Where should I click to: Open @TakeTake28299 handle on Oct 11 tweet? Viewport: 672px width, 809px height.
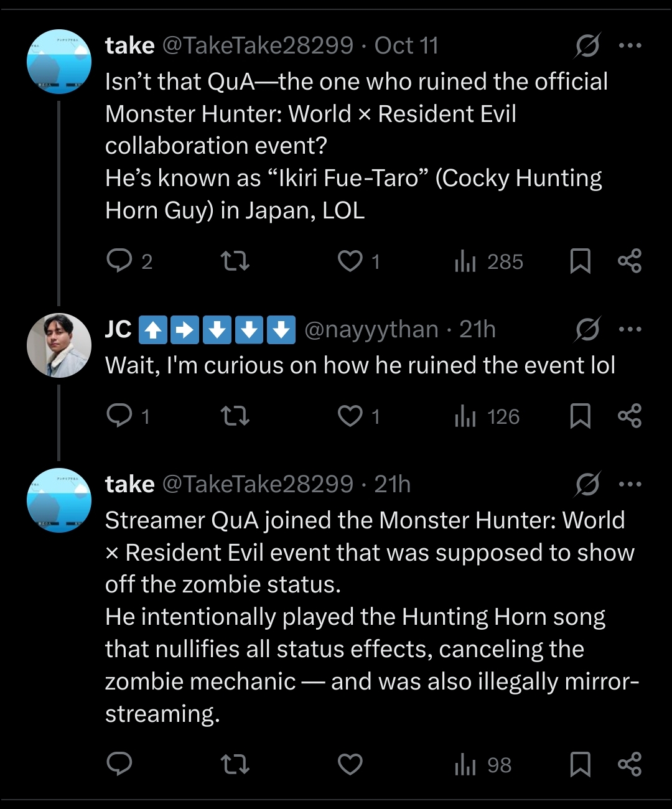(x=258, y=45)
